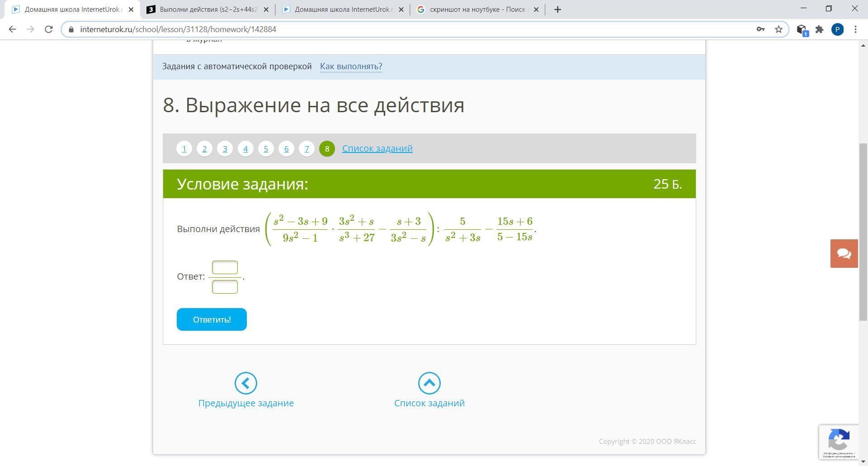Open Как выполнять? help link
Image resolution: width=868 pixels, height=466 pixels.
pyautogui.click(x=351, y=67)
